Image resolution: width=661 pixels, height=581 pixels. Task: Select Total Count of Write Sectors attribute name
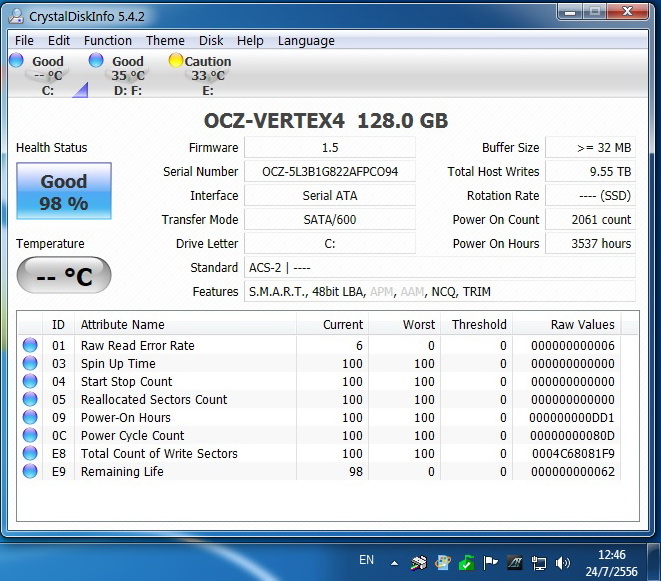click(159, 453)
